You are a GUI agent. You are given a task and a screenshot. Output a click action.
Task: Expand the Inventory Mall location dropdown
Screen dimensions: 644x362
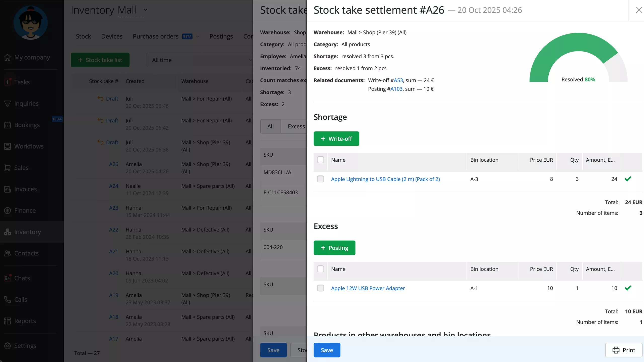pos(145,10)
